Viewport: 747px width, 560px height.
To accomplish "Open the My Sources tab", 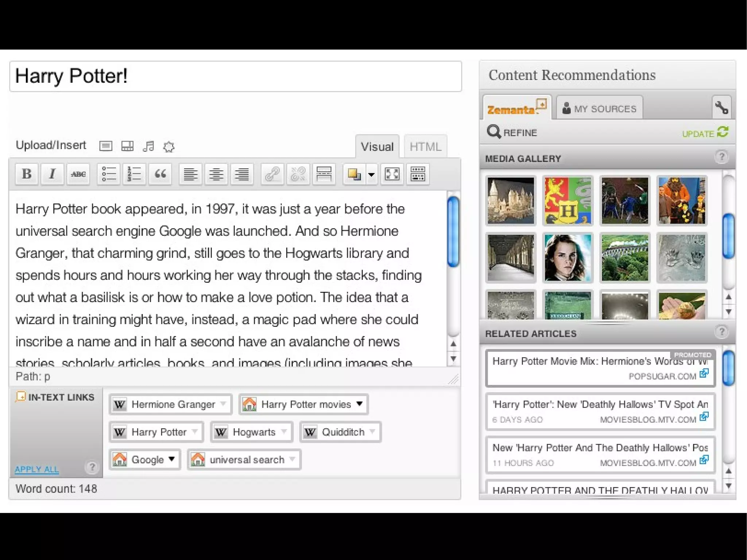I will tap(599, 108).
